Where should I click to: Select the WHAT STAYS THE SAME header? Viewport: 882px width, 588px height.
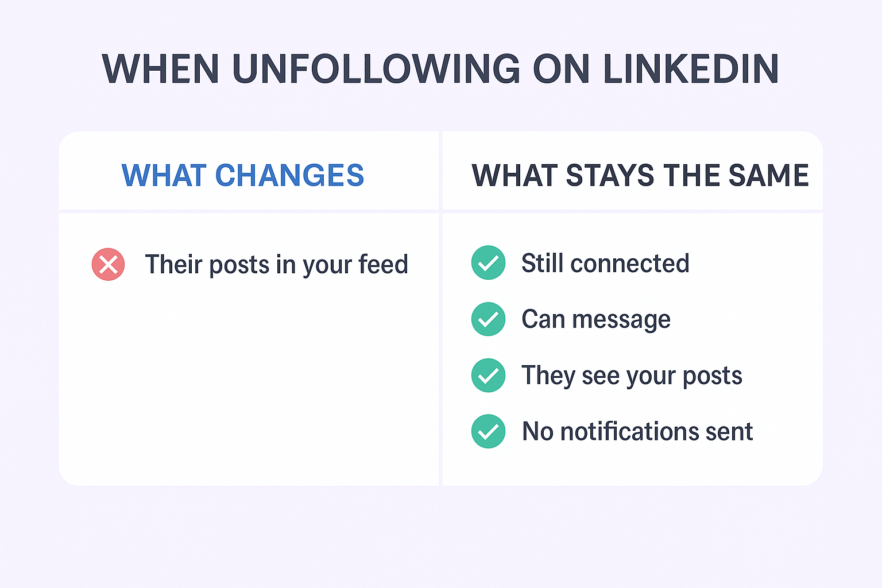(640, 175)
